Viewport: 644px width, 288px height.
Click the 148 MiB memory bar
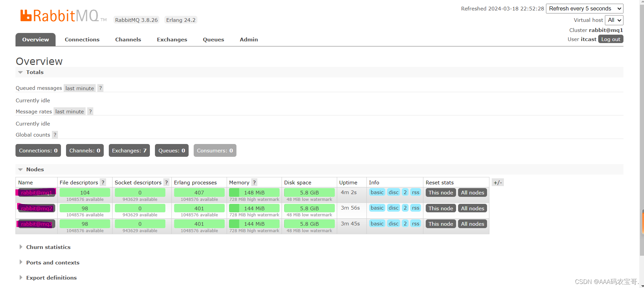[x=254, y=192]
